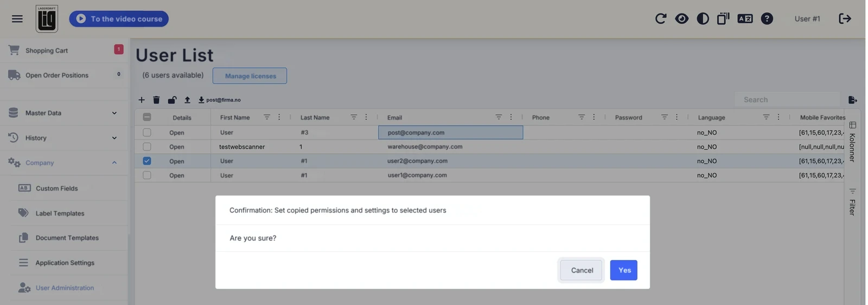Click Phone column filter icon
Viewport: 868px width, 305px height.
(x=582, y=117)
